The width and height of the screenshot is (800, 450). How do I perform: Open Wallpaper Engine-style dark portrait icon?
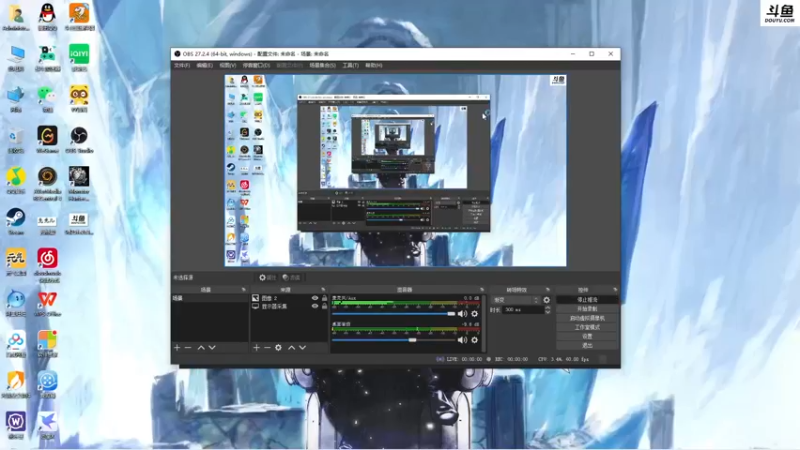[x=79, y=183]
